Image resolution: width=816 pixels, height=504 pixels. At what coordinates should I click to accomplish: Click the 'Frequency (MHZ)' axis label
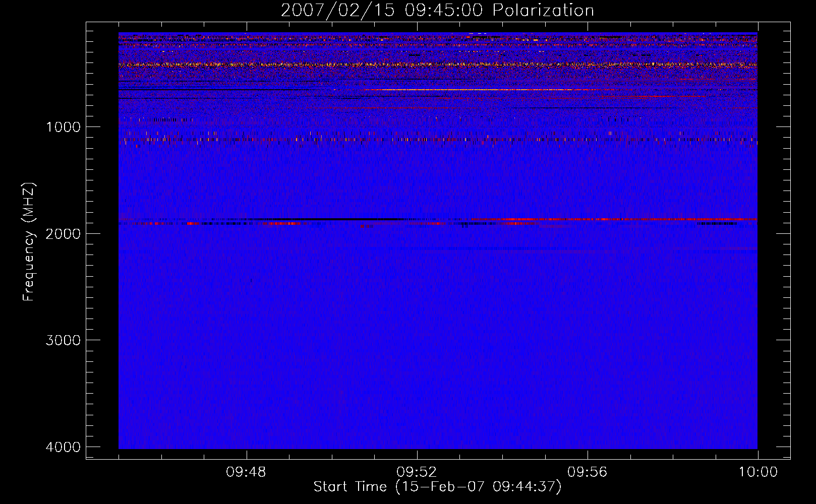pyautogui.click(x=29, y=242)
